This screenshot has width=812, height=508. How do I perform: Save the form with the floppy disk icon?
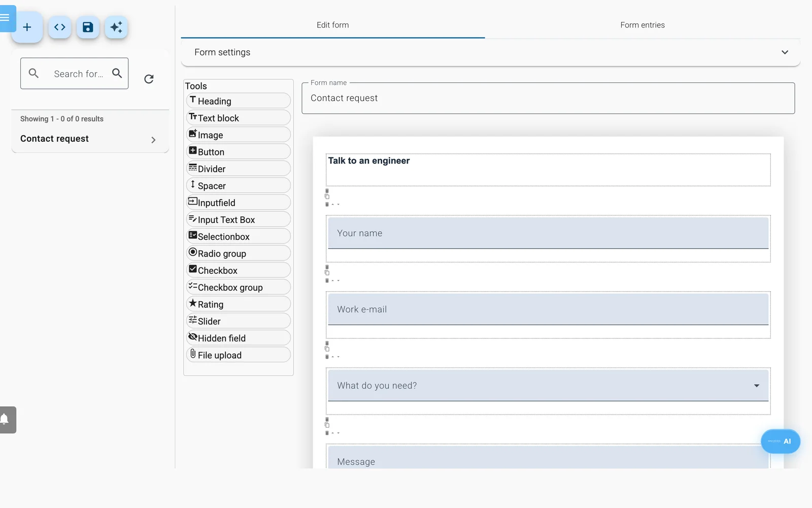tap(88, 27)
